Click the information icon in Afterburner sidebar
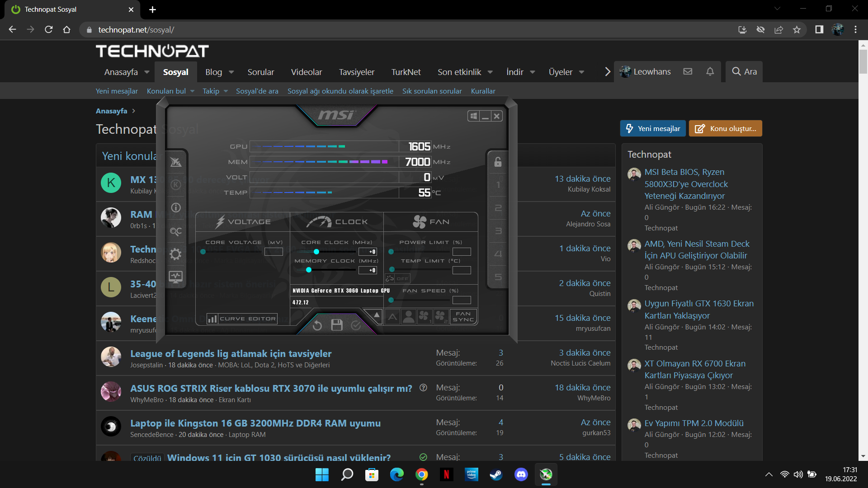The width and height of the screenshot is (868, 488). coord(175,208)
